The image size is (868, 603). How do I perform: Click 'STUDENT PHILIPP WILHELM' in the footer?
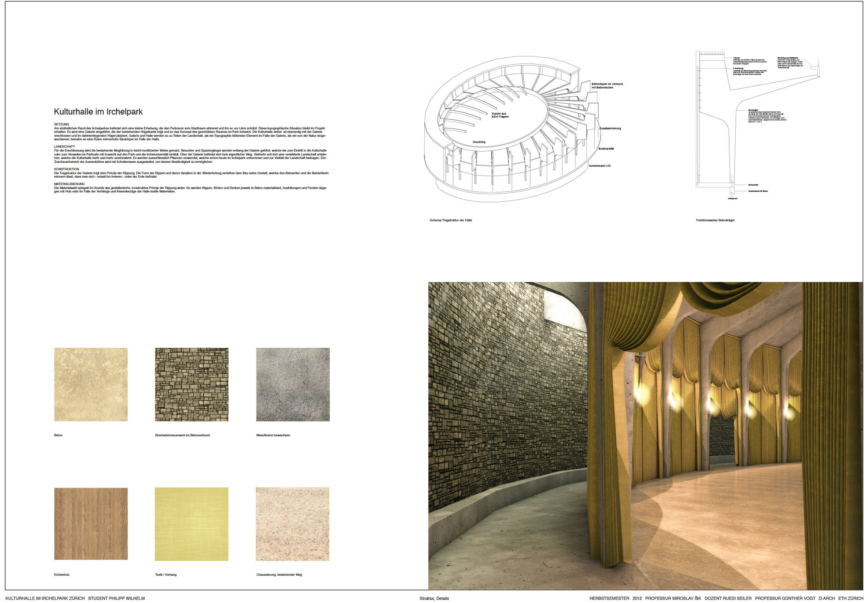click(x=116, y=599)
